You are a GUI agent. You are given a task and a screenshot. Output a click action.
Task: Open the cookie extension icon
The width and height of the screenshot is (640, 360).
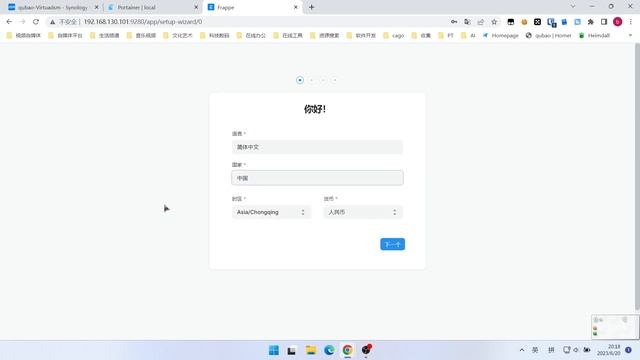tap(524, 22)
